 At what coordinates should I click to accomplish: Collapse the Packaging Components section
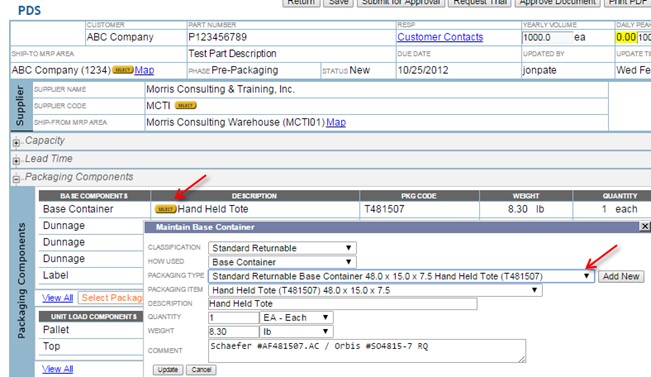pyautogui.click(x=16, y=179)
